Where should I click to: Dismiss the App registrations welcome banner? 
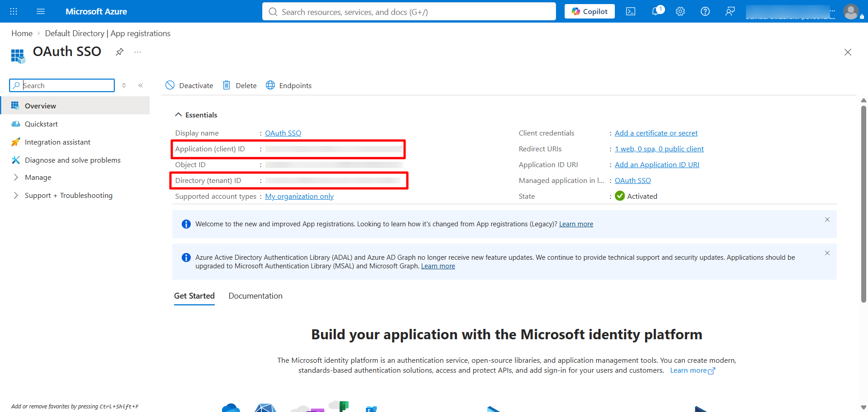tap(827, 220)
